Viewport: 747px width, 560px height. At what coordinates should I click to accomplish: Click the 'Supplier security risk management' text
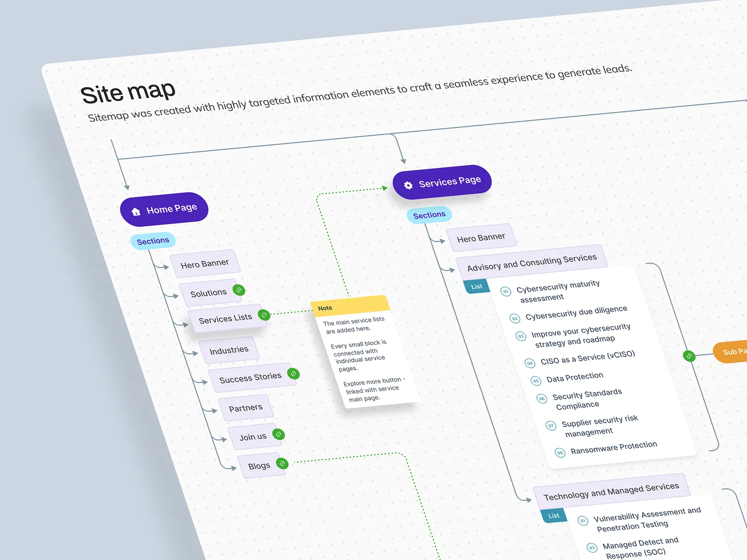[x=600, y=426]
